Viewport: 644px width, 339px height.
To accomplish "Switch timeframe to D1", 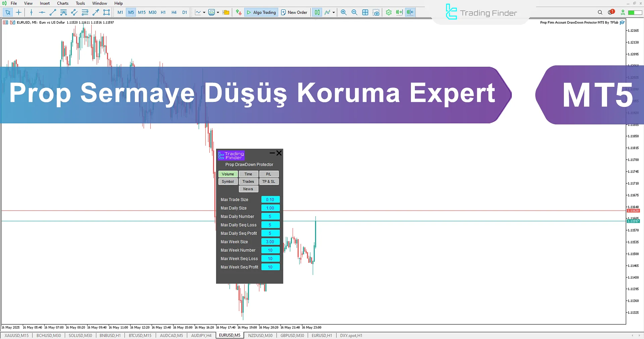I will [x=184, y=12].
